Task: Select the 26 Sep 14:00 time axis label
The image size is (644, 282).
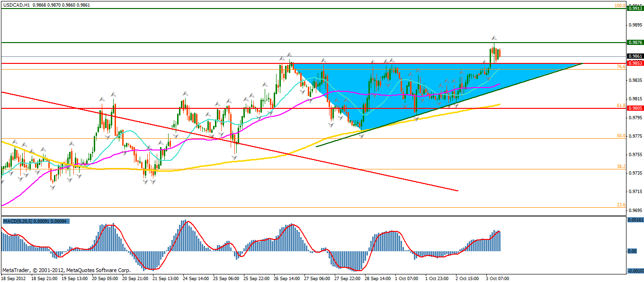Action: click(287, 279)
